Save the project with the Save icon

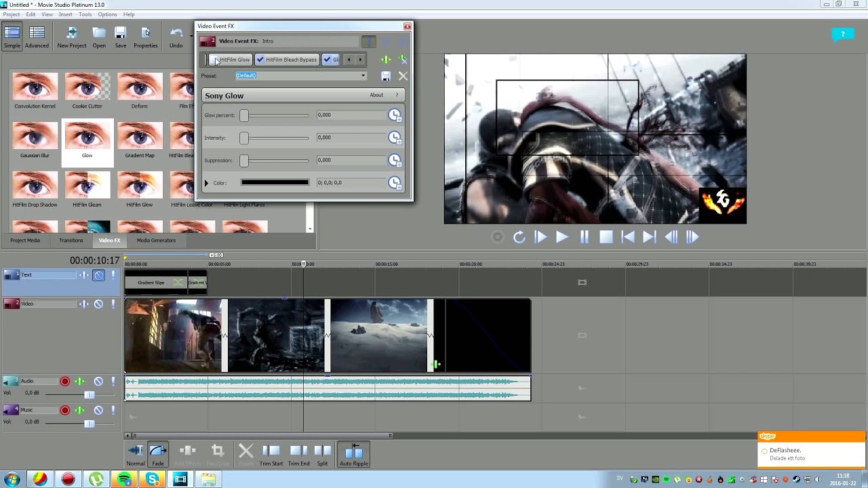click(120, 37)
